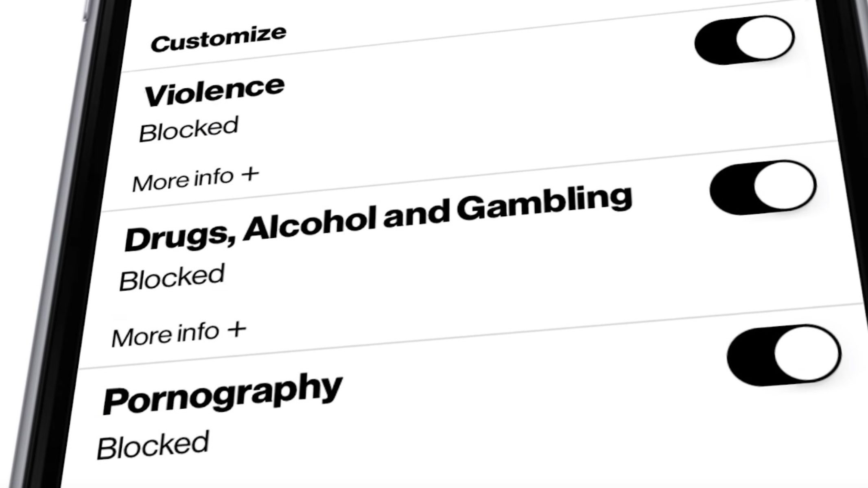Select the Customize heading
Screen dimensions: 868x488
tap(218, 39)
